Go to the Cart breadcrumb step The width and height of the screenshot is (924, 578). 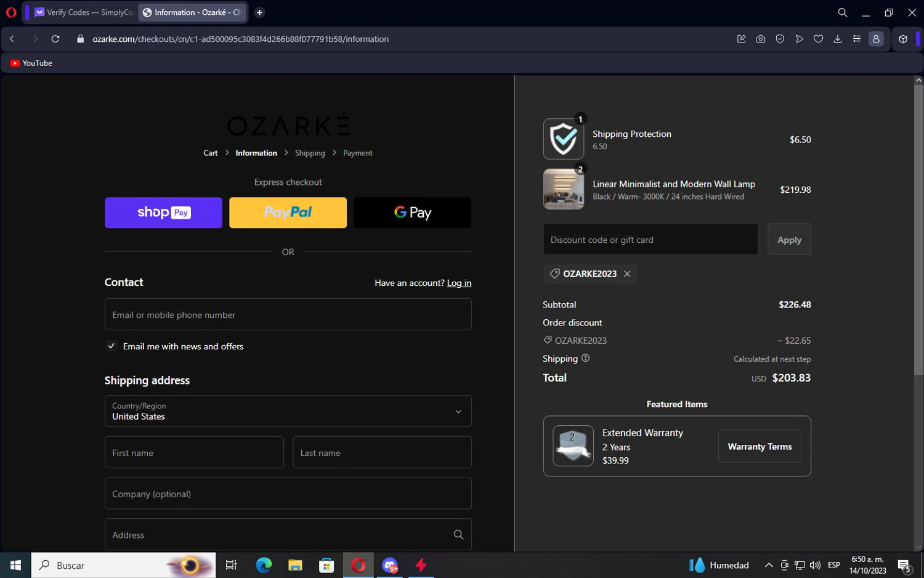[x=211, y=153]
